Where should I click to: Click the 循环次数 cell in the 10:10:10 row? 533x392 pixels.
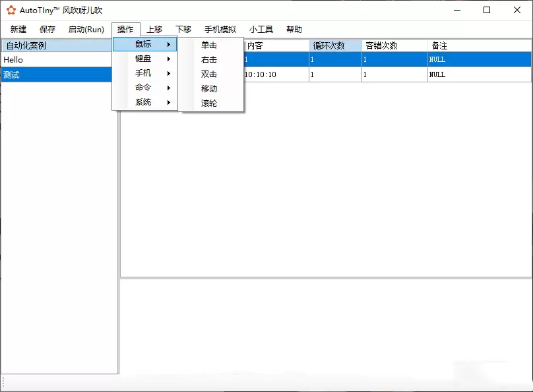335,74
